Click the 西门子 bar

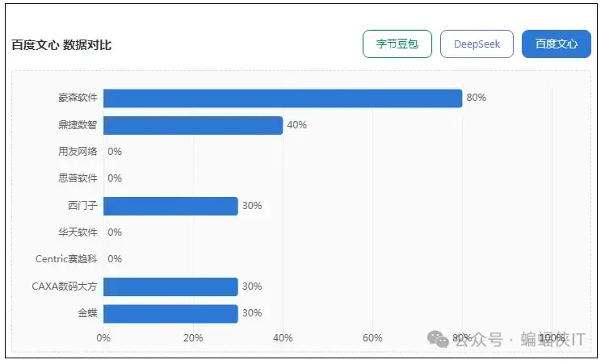point(170,206)
